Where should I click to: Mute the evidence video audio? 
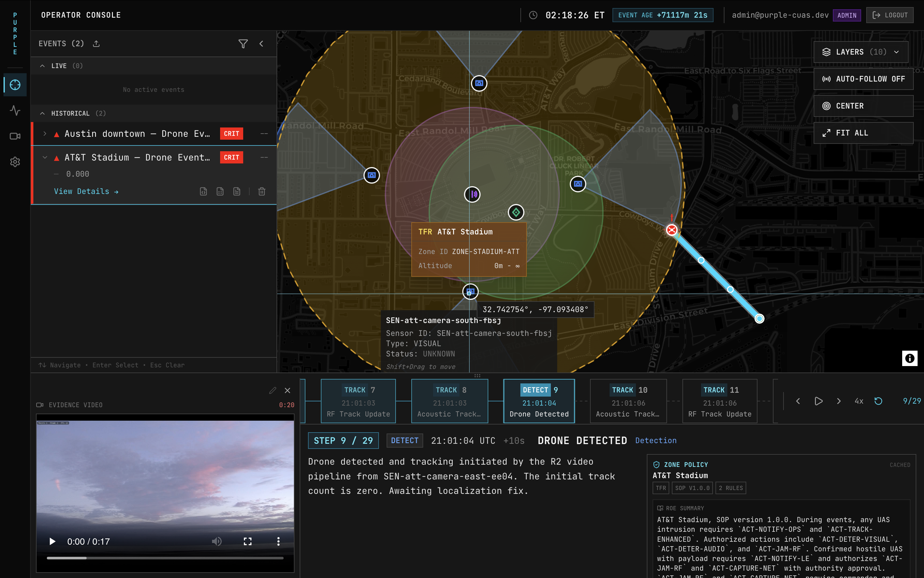(217, 541)
